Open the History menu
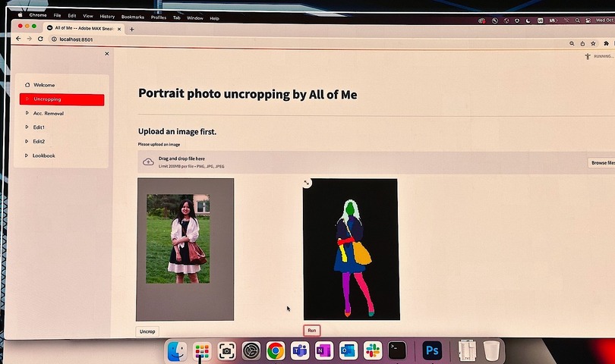This screenshot has width=615, height=364. (107, 17)
